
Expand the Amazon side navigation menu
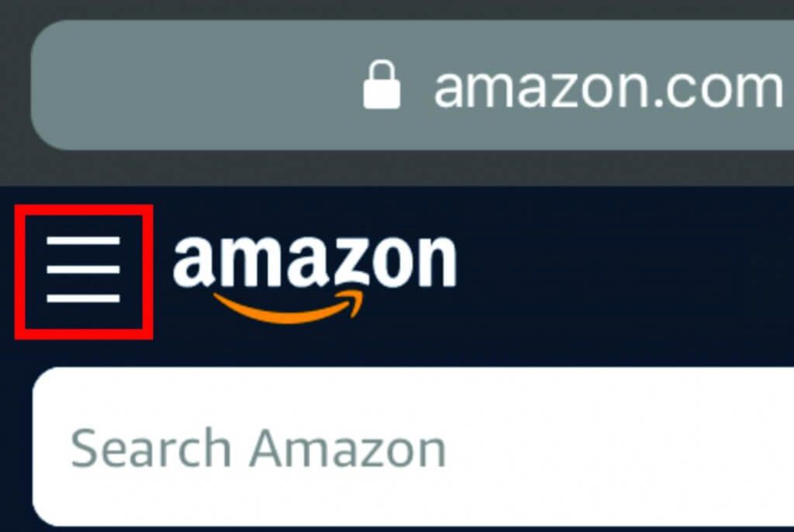[x=84, y=270]
